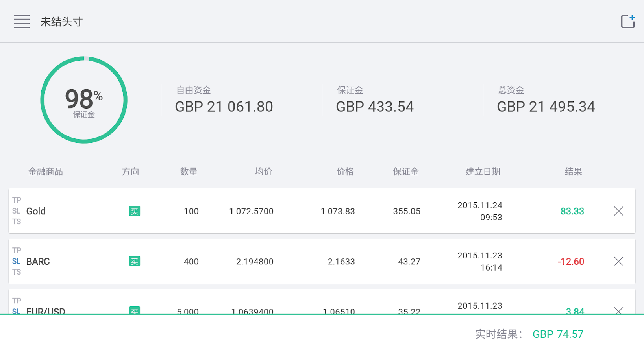644x354 pixels.
Task: Sort by 保证金 column header
Action: 406,171
